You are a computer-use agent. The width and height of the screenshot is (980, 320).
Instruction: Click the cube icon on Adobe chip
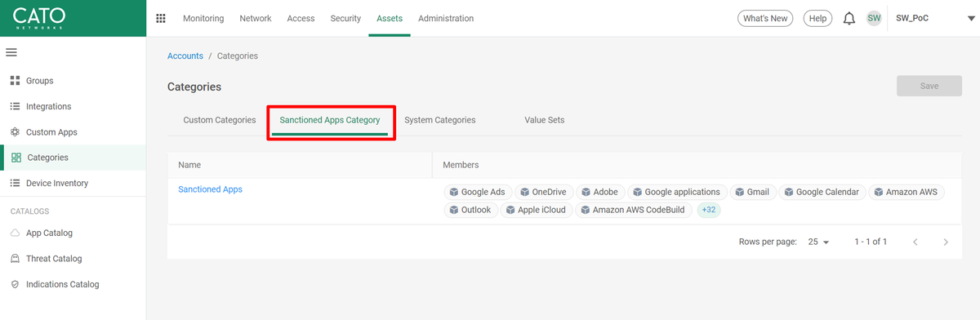[x=586, y=193]
